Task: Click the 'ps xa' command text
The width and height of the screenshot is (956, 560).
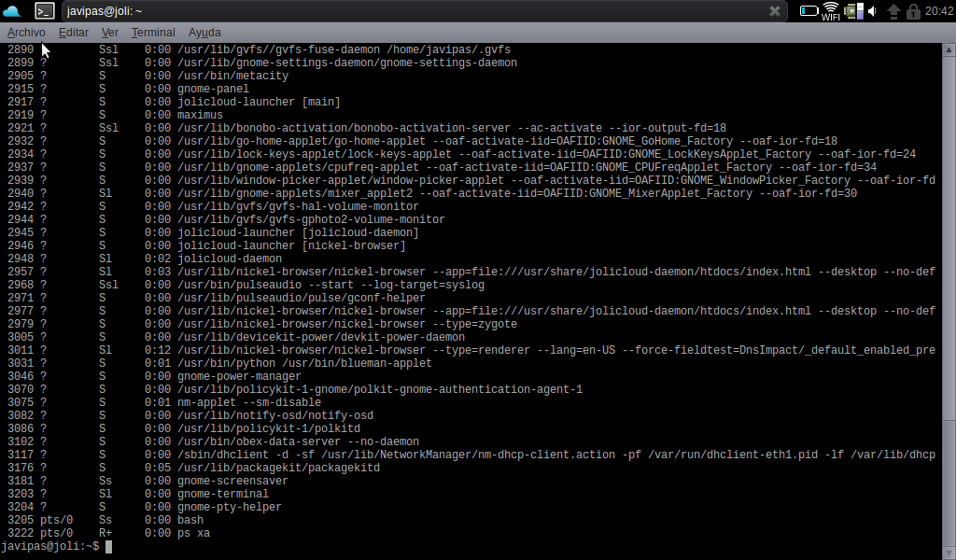Action: 194,533
